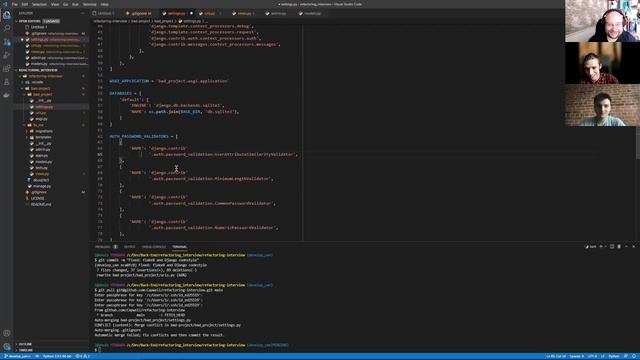Click the errors and warnings status indicator
This screenshot has height=360, width=640.
click(x=83, y=356)
